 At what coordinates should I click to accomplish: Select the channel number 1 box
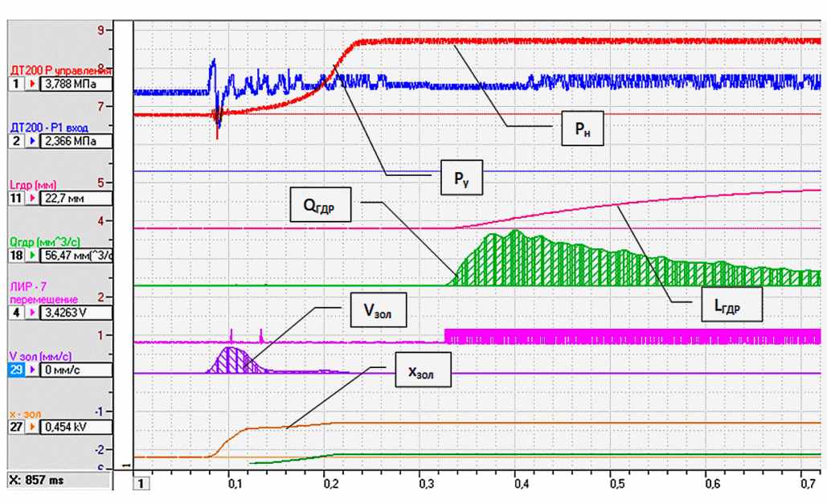(x=15, y=83)
